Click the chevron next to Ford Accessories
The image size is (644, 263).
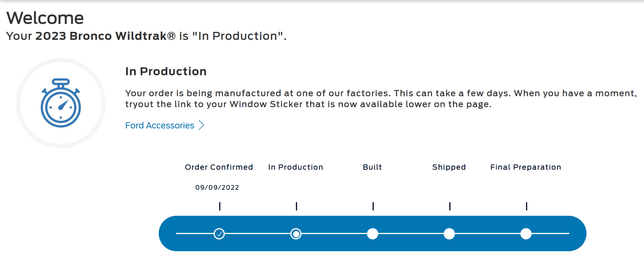(x=201, y=125)
